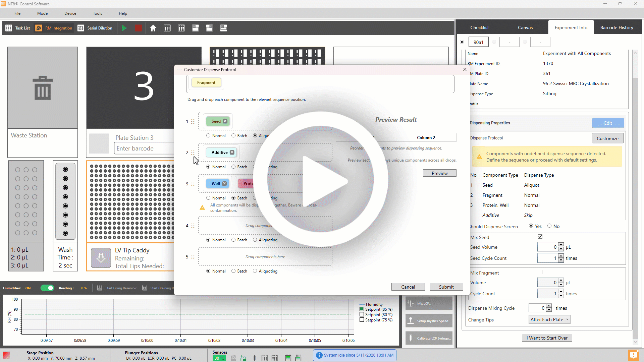Open the Change Tips dropdown

point(549,320)
